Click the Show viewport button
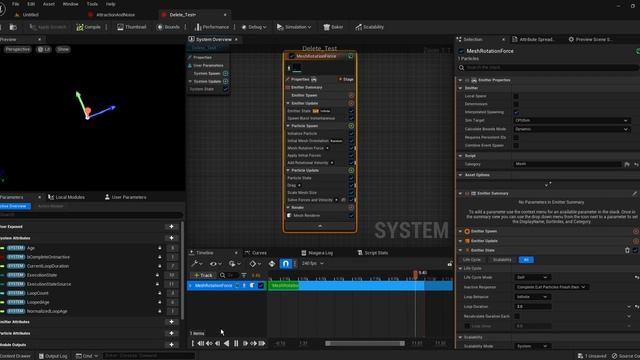Viewport: 640px width, 360px height. point(63,49)
